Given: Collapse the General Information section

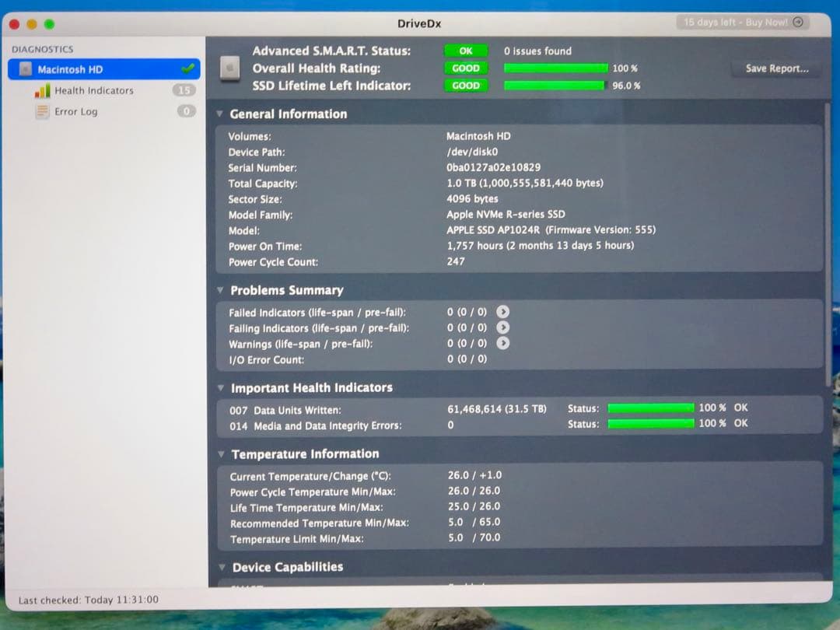Looking at the screenshot, I should pyautogui.click(x=221, y=114).
